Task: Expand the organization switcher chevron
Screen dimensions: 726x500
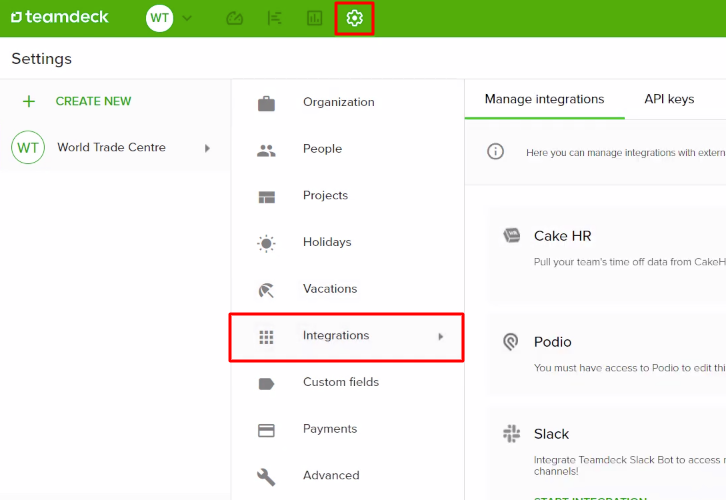Action: point(187,19)
